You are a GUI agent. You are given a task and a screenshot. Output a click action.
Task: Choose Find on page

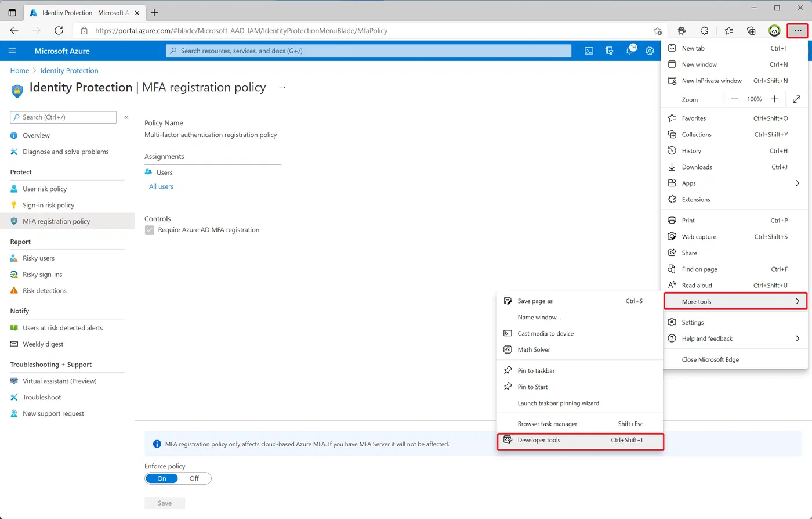click(x=734, y=269)
